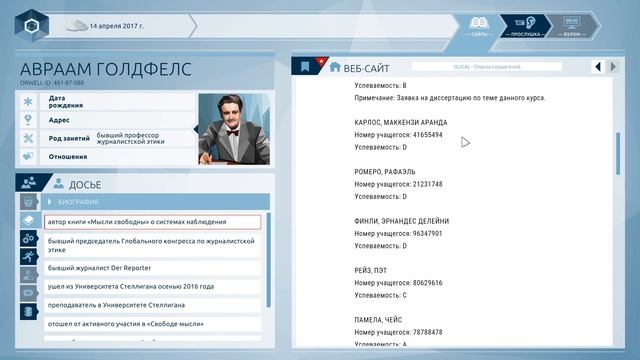Click student number 96347901
Image resolution: width=640 pixels, height=360 pixels.
(x=427, y=233)
